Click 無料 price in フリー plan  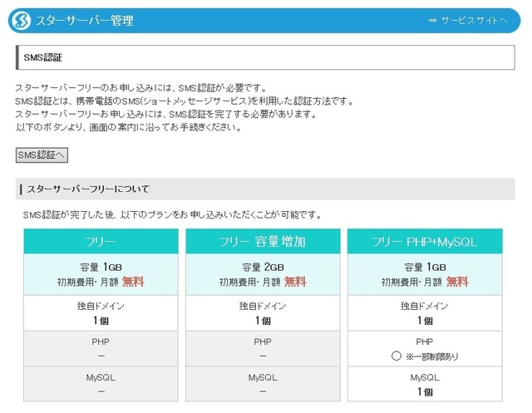click(x=133, y=282)
